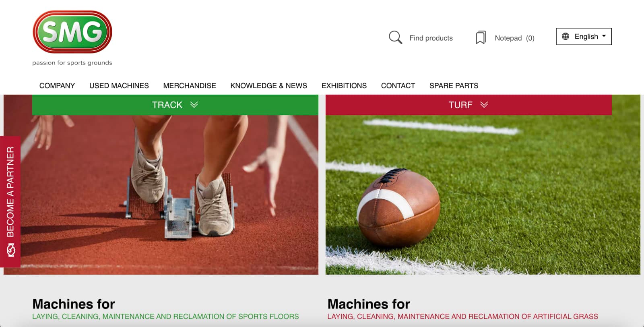
Task: Click the handshake icon on partner tab
Action: coord(10,250)
